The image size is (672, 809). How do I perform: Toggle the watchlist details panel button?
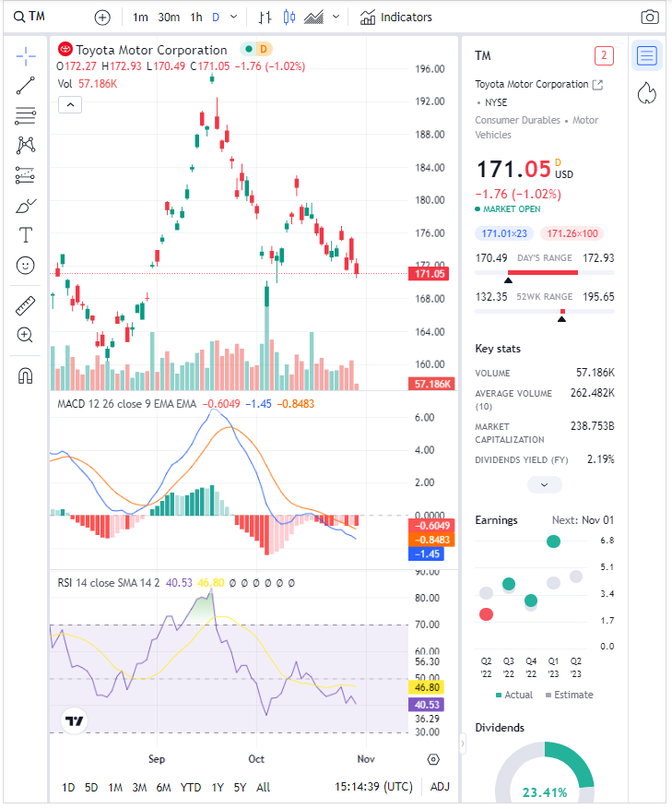[646, 55]
